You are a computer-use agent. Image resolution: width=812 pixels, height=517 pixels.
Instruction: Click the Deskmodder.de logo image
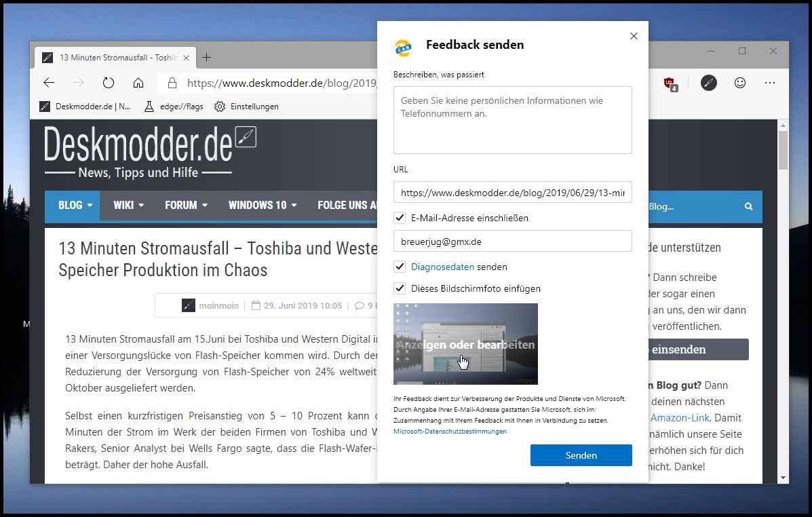(x=150, y=152)
